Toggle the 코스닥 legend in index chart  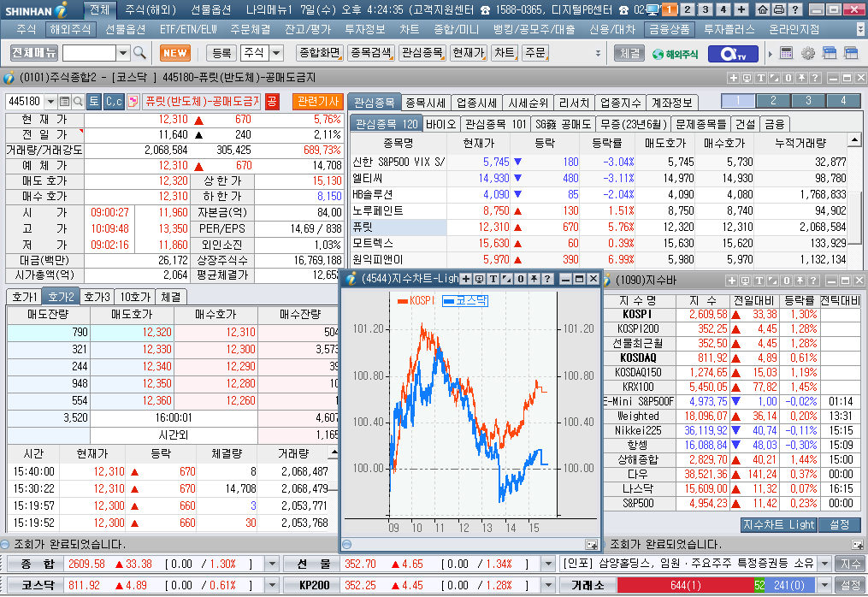465,301
